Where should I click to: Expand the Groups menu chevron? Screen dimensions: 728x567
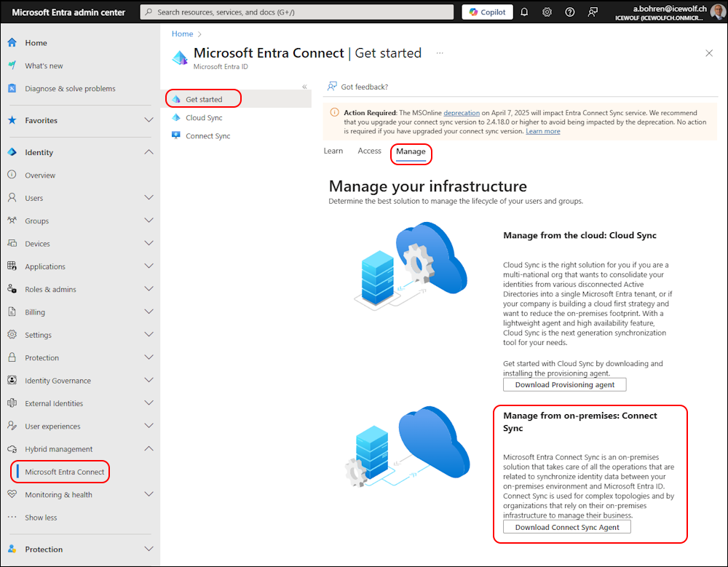(x=149, y=221)
